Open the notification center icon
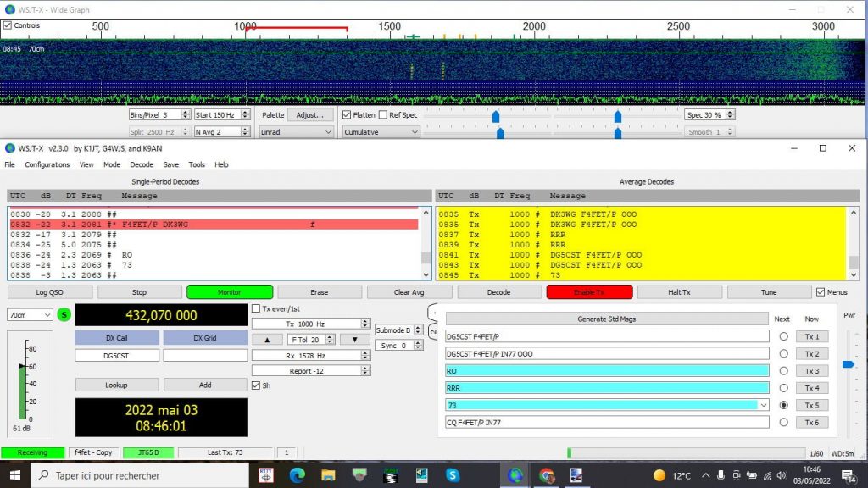Screen dimensions: 868x488 click(849, 475)
